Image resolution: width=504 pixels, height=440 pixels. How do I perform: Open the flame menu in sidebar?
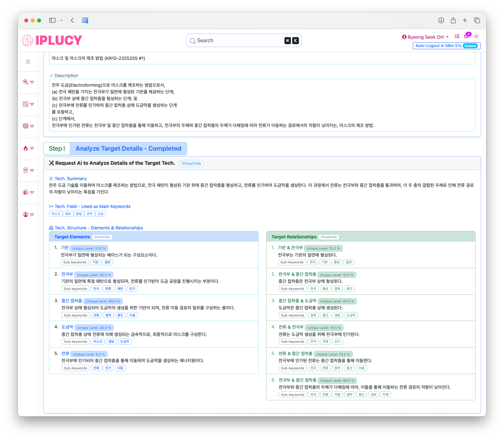click(28, 148)
